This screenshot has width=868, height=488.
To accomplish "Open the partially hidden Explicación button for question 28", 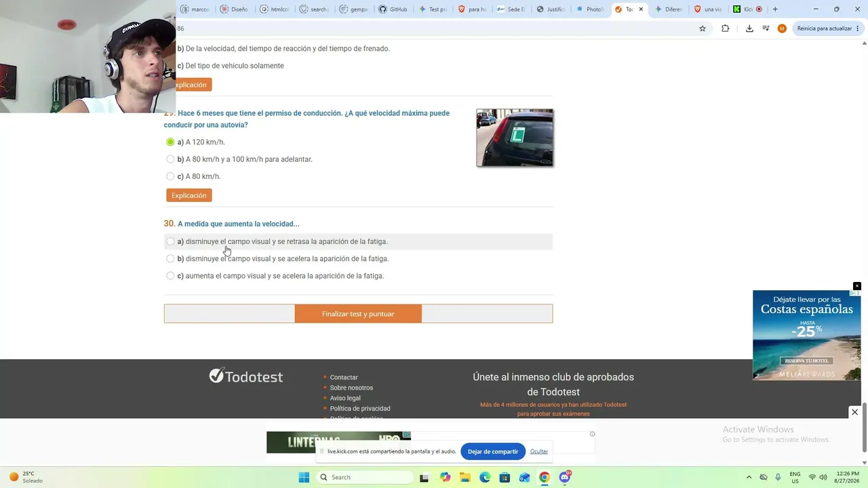I will (x=193, y=85).
